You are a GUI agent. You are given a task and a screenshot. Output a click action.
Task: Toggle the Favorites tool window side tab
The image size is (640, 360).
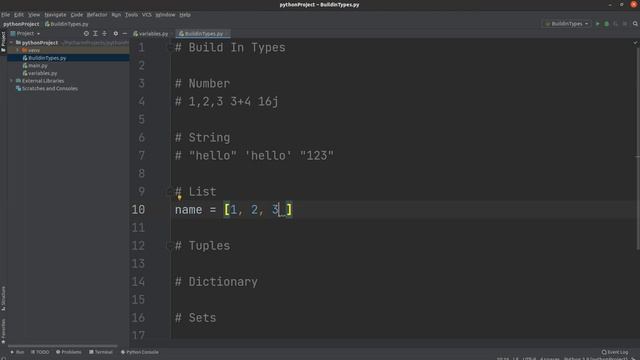[x=3, y=331]
